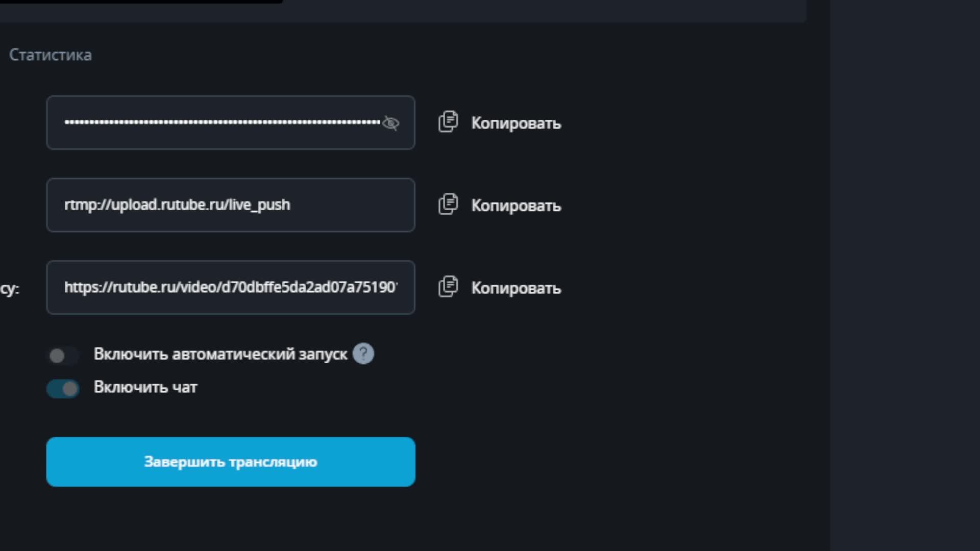Click the Копировать text beside the rtmp upload address
The height and width of the screenshot is (551, 980).
point(516,206)
